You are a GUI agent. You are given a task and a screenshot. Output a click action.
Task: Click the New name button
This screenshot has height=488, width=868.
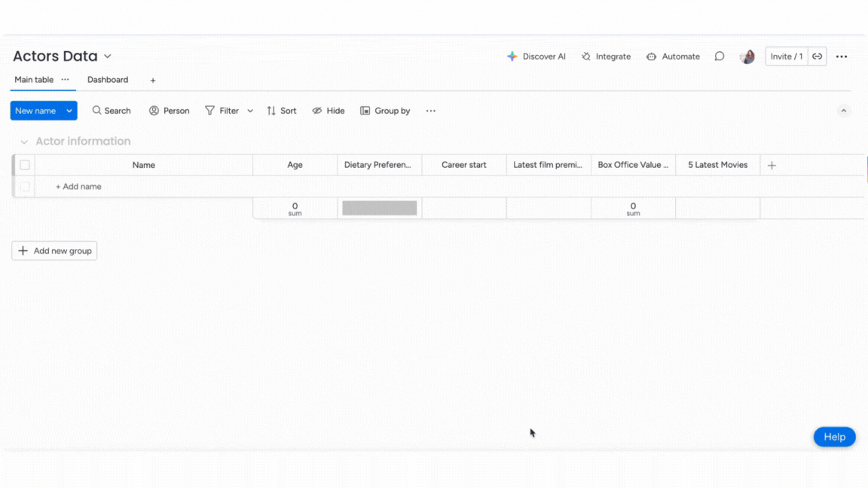pos(35,111)
